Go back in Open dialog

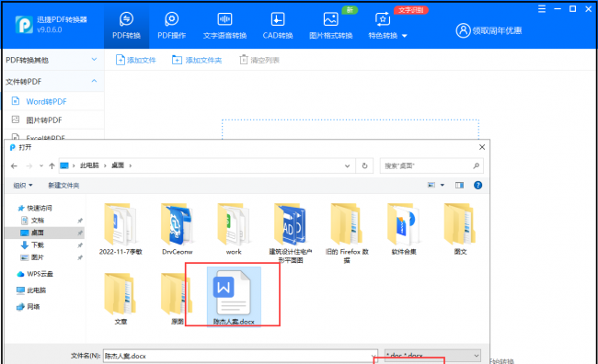pyautogui.click(x=14, y=165)
